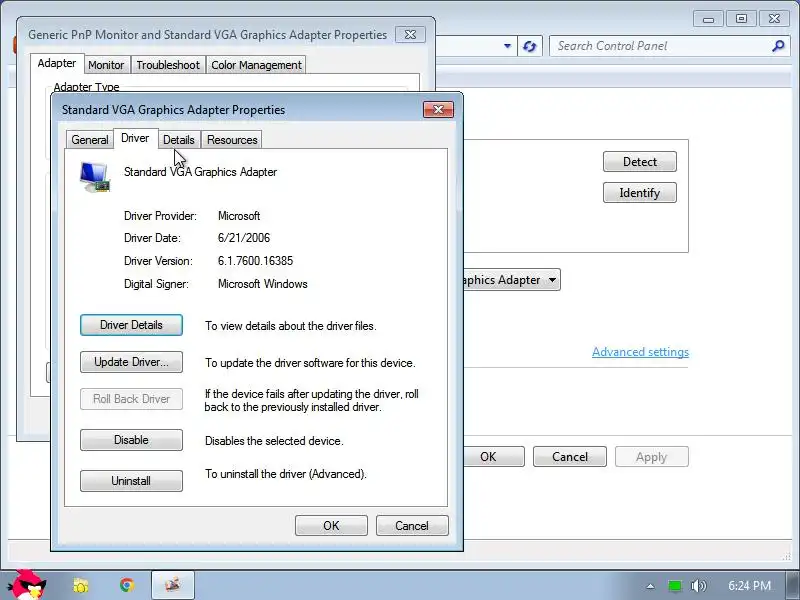Click driver date 6/21/2006

click(x=244, y=238)
